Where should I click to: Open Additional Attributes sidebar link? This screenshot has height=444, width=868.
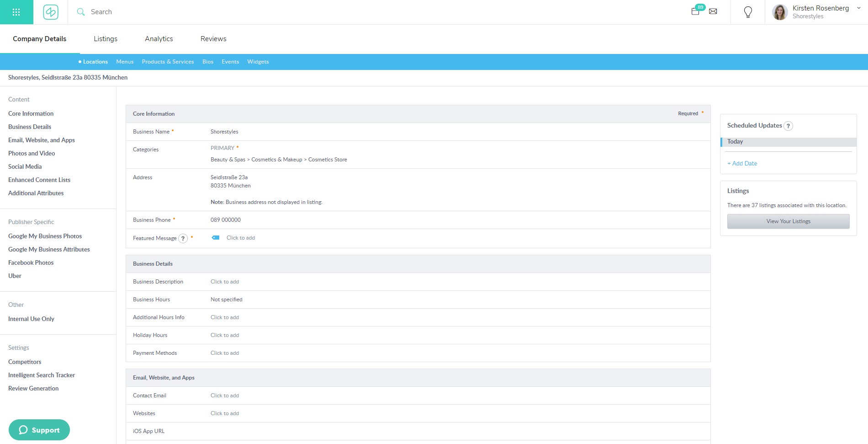point(36,193)
